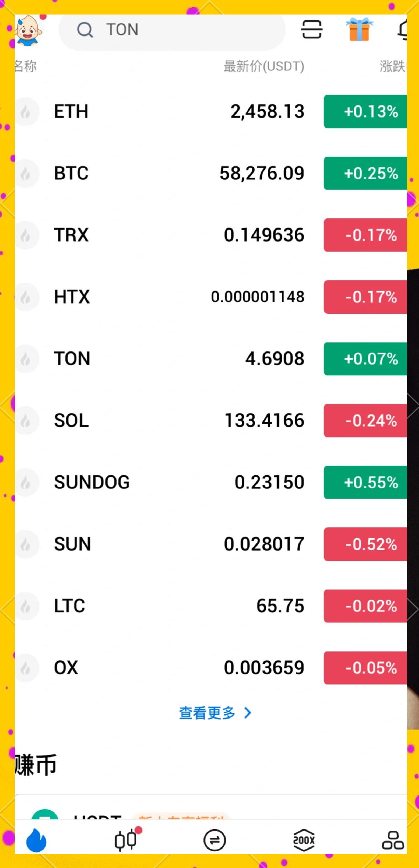Open the notification bell icon
Screen dimensions: 419x868
pyautogui.click(x=403, y=29)
